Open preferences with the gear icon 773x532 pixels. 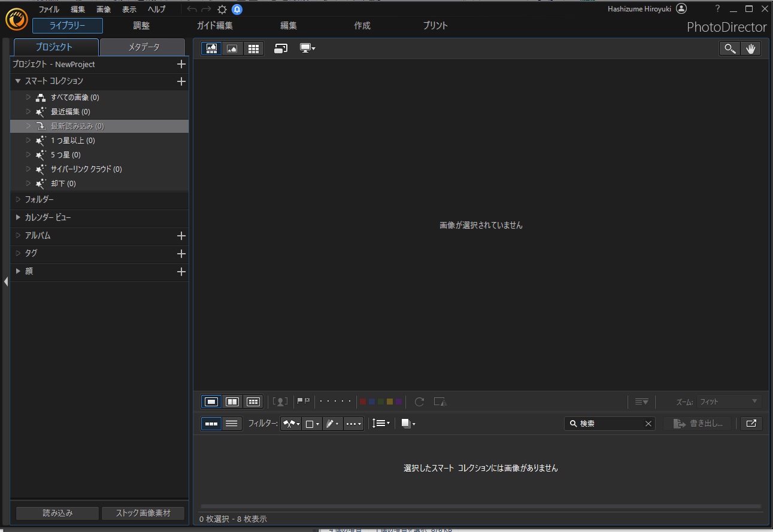coord(222,10)
